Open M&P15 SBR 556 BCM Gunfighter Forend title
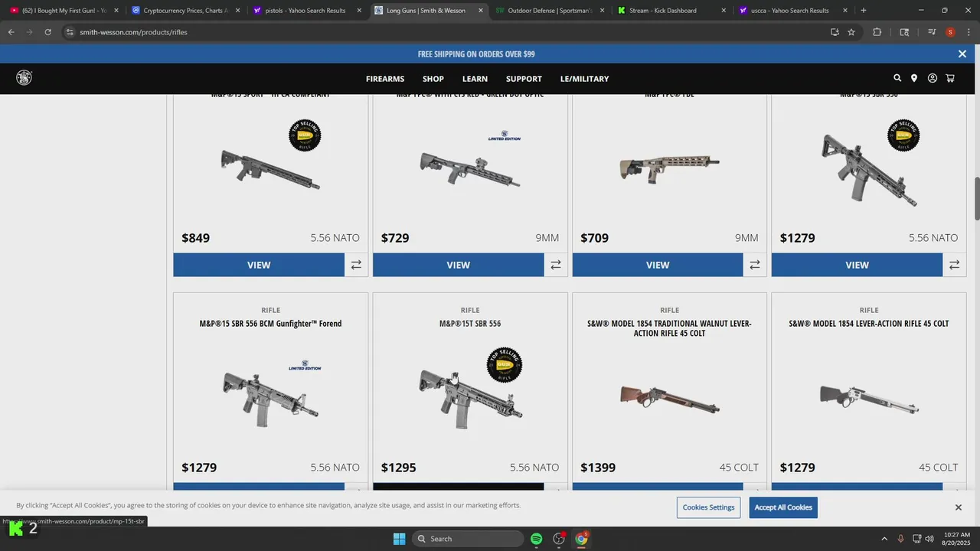The width and height of the screenshot is (980, 551). [x=270, y=324]
